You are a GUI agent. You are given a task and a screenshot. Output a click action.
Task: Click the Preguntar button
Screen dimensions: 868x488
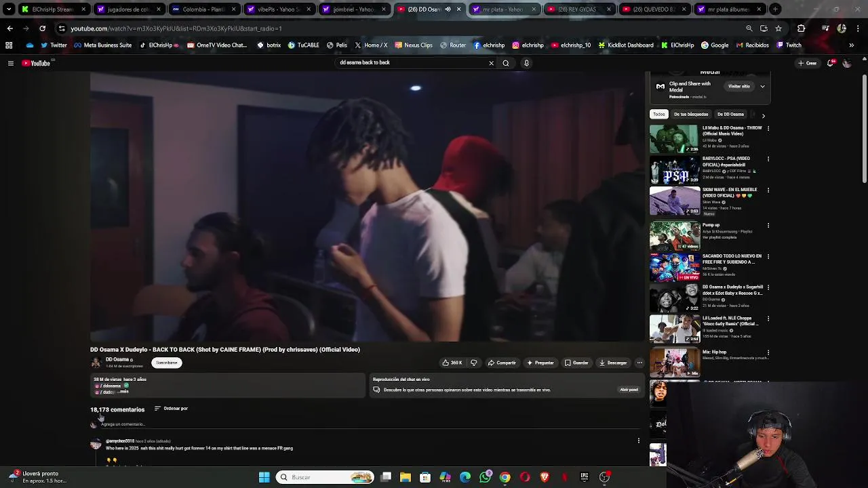pos(540,363)
